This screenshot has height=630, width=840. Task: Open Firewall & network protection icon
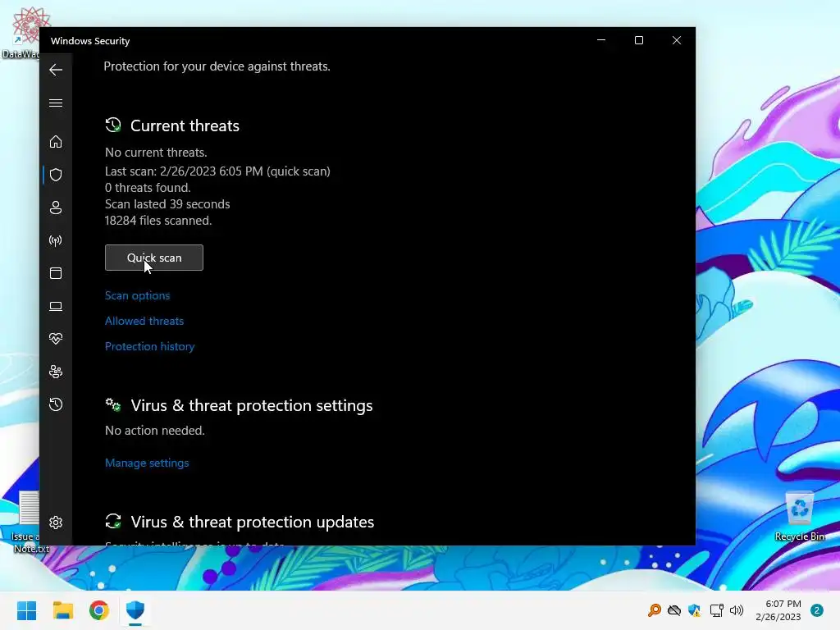56,240
